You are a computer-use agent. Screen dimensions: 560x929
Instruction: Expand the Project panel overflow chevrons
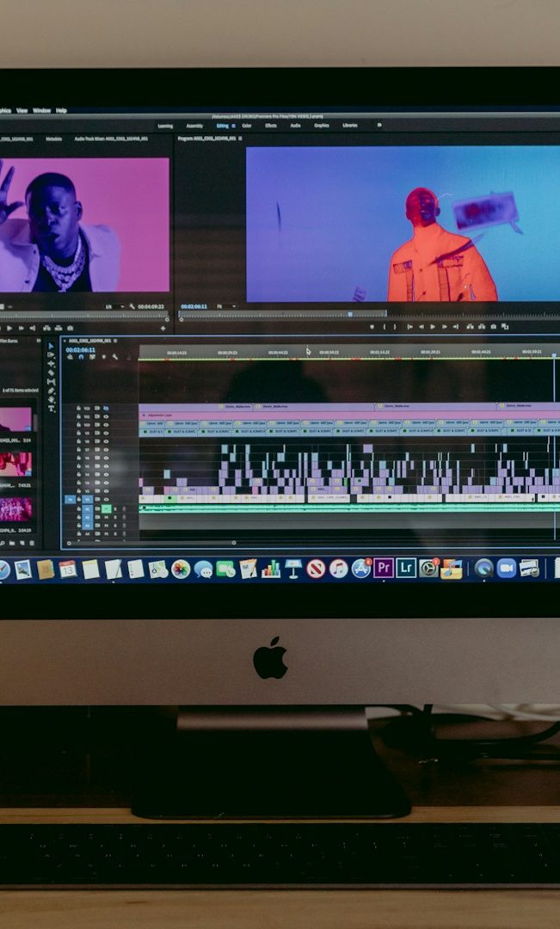click(x=39, y=341)
